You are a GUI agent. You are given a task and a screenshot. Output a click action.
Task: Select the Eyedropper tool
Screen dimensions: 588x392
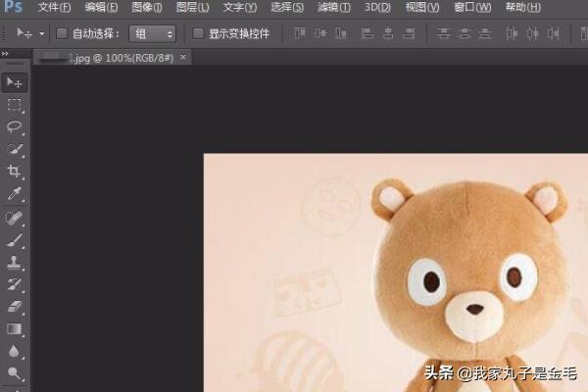tap(15, 194)
